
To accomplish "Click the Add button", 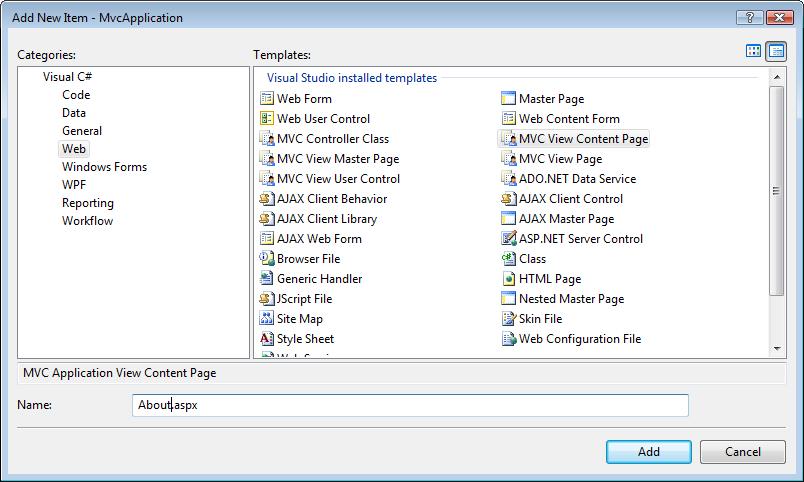I will [649, 452].
